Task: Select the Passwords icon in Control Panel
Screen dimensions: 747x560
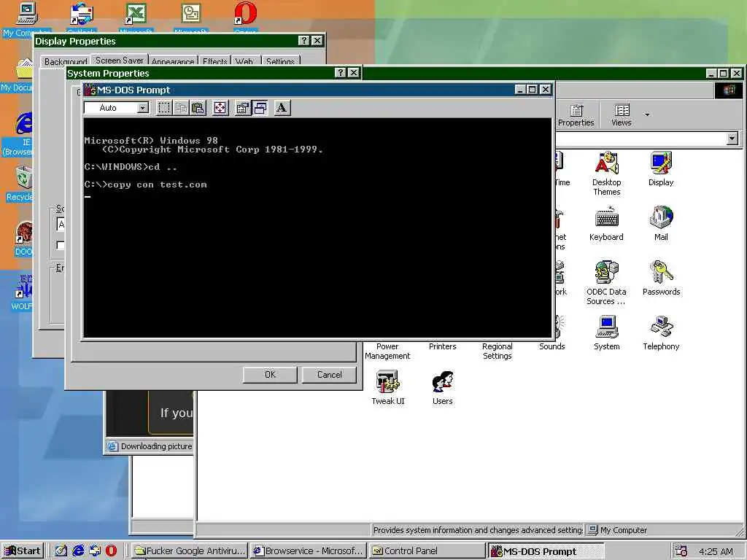Action: coord(661,278)
